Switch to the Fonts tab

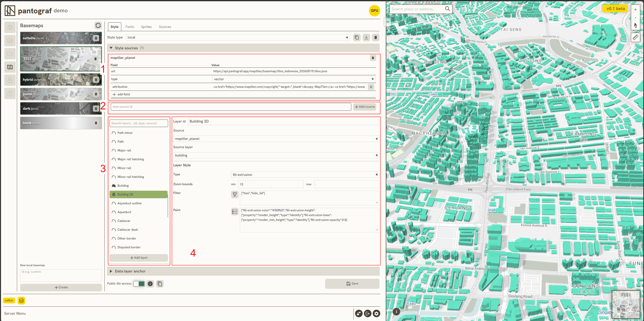[x=130, y=27]
